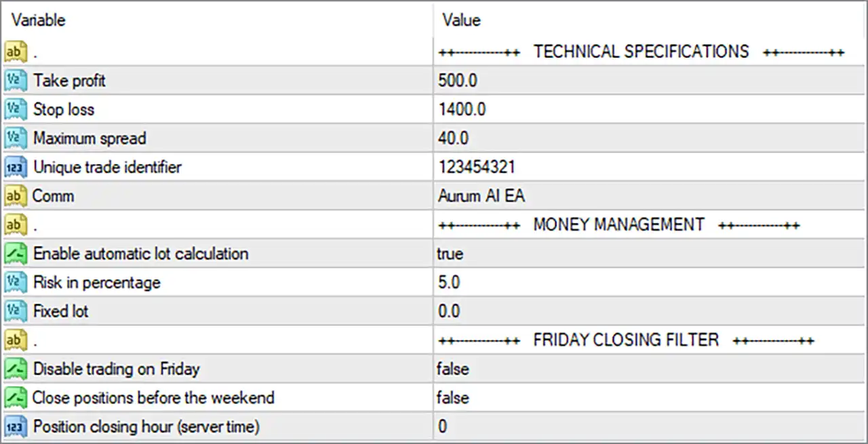The height and width of the screenshot is (444, 868).
Task: Click the Maximum spread variable icon
Action: click(x=16, y=138)
